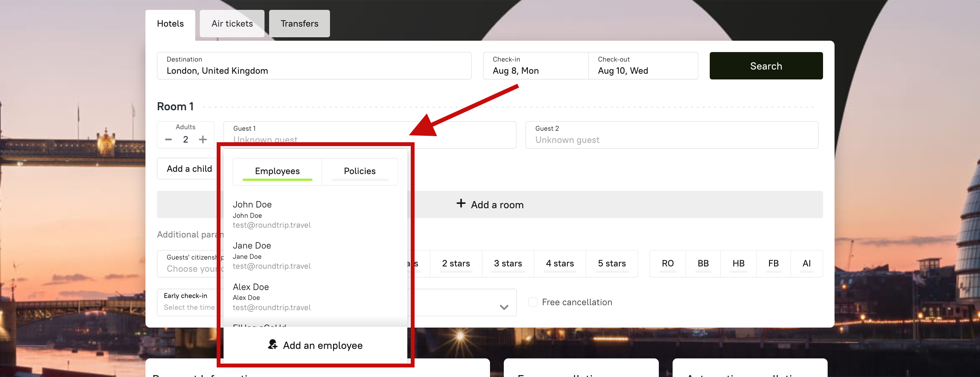Toggle the 3 stars rating filter
This screenshot has width=980, height=377.
[x=508, y=263]
